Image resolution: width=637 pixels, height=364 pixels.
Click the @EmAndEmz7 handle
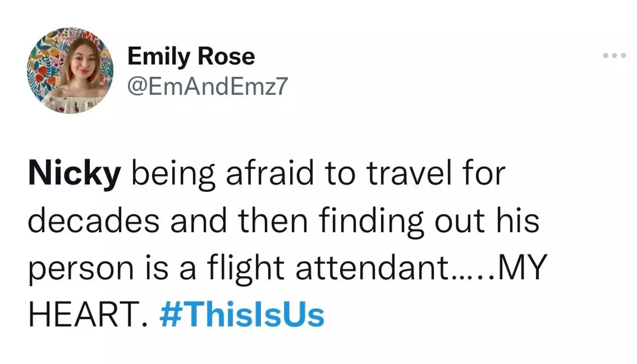point(207,86)
